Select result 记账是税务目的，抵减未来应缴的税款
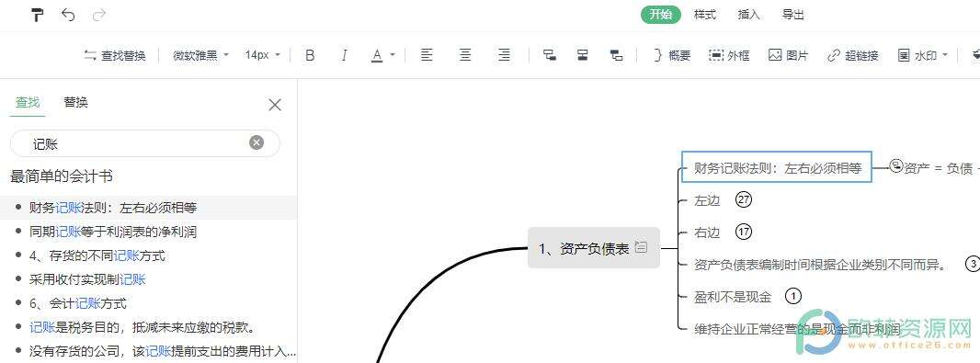The width and height of the screenshot is (980, 363). point(148,327)
